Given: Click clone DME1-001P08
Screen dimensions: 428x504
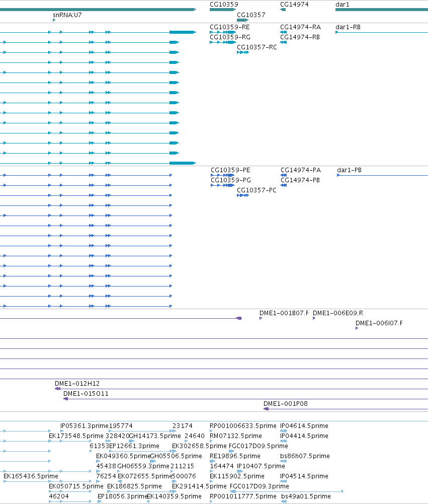Looking at the screenshot, I should click(x=286, y=404).
